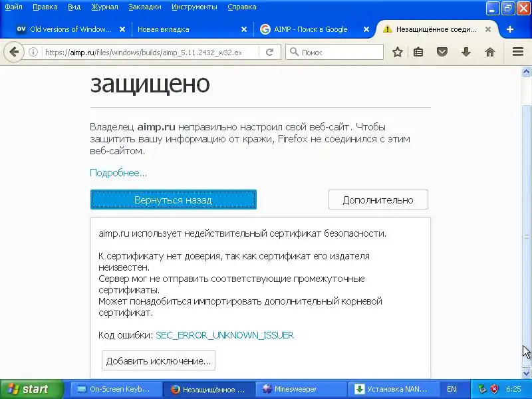This screenshot has height=399, width=532.
Task: Click the aimp.ru bold domain text
Action: 156,127
